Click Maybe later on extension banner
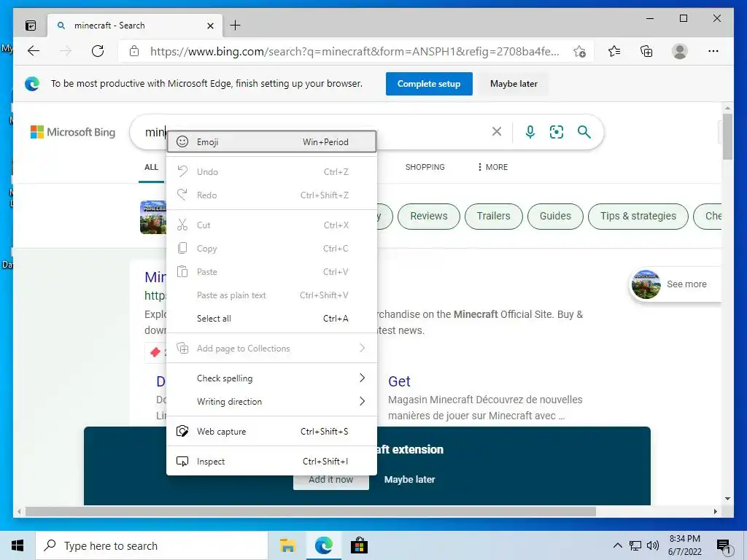This screenshot has height=560, width=747. pyautogui.click(x=409, y=480)
